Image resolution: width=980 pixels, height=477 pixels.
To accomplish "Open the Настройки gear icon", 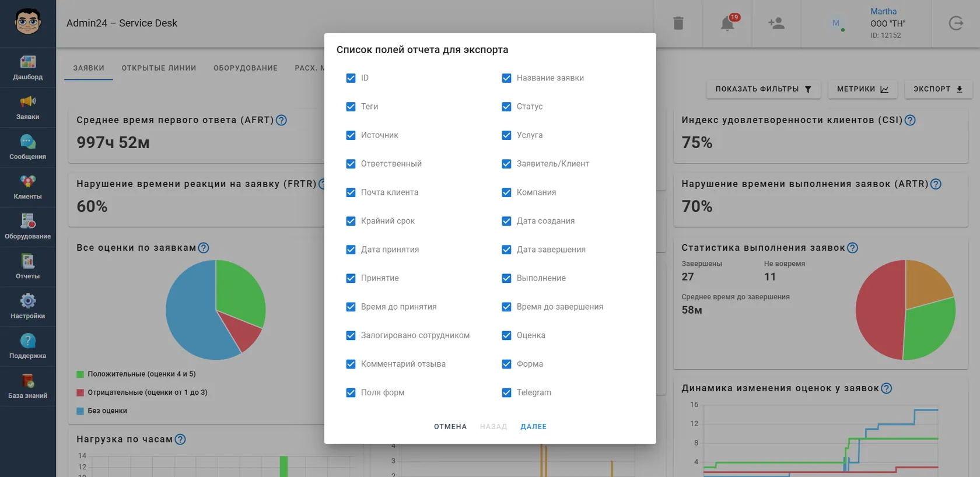I will pyautogui.click(x=27, y=301).
